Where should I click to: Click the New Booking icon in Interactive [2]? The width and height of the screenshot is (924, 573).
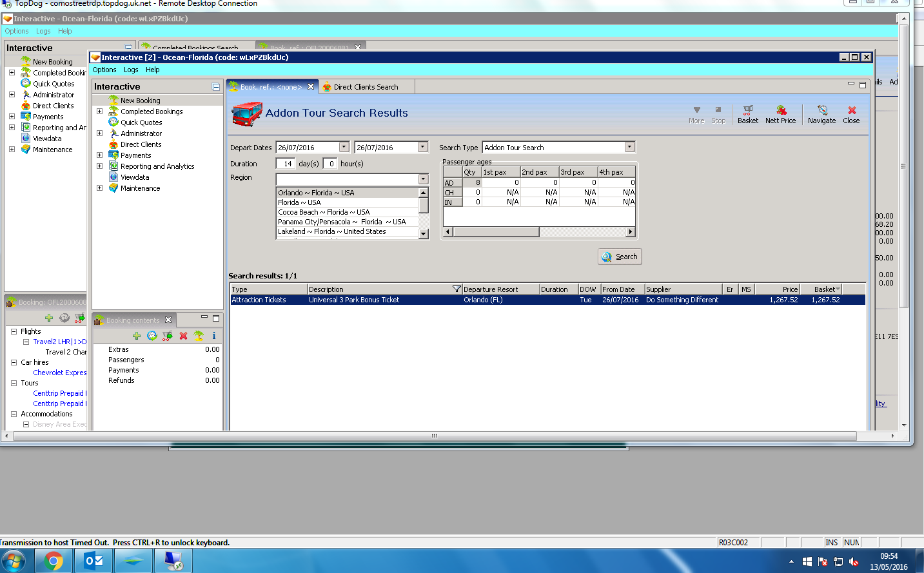click(x=113, y=100)
